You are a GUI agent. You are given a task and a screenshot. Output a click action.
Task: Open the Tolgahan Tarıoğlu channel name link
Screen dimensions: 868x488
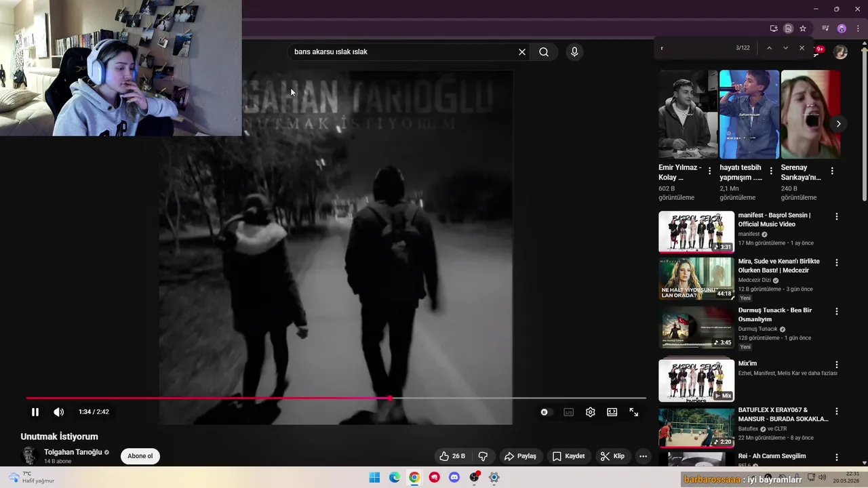73,452
